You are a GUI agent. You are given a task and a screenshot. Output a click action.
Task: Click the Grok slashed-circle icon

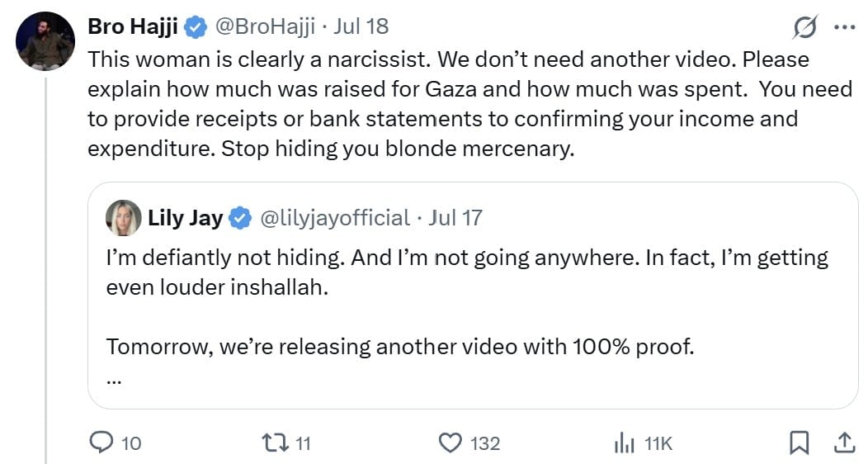(805, 27)
